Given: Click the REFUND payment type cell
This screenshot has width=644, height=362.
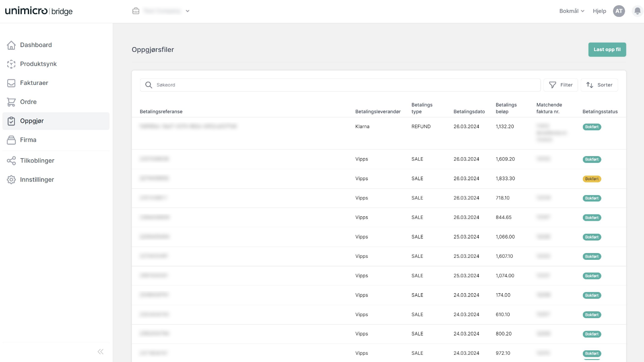Looking at the screenshot, I should (x=421, y=127).
